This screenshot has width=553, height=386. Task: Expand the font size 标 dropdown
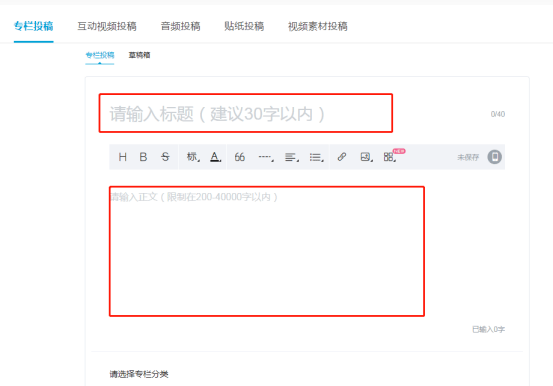click(x=193, y=157)
